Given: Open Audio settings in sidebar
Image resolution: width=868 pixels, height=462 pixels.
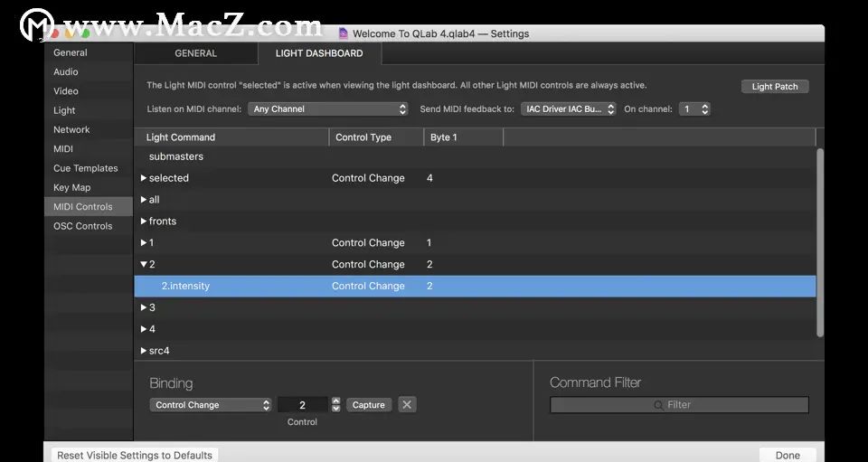Looking at the screenshot, I should coord(65,72).
